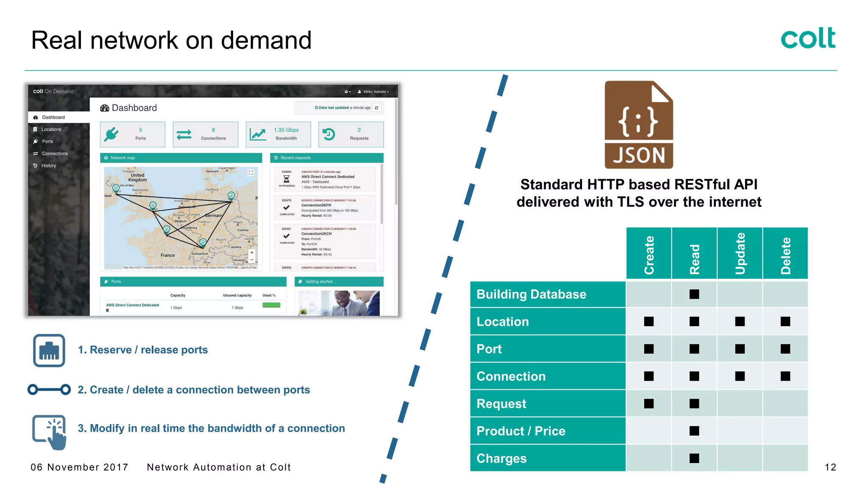Image resolution: width=868 pixels, height=488 pixels.
Task: Click the history icon in Requests tile
Action: [x=329, y=134]
